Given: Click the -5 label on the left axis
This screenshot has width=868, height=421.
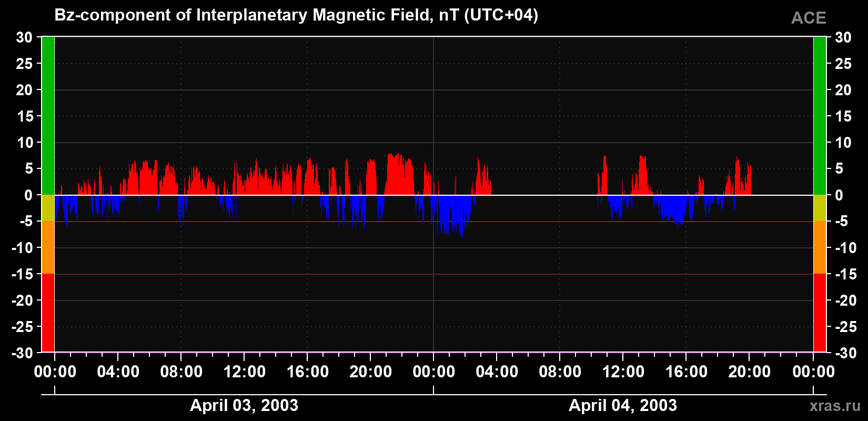Looking at the screenshot, I should 26,222.
